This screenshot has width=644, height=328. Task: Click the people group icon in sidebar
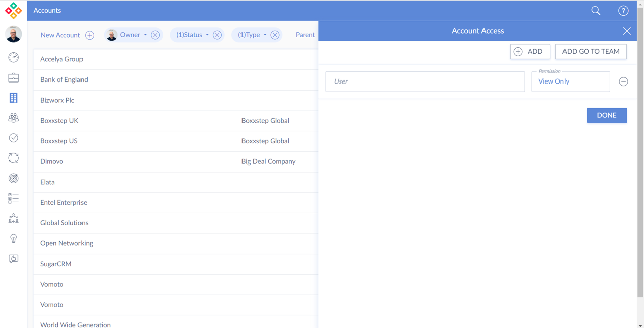click(x=14, y=118)
